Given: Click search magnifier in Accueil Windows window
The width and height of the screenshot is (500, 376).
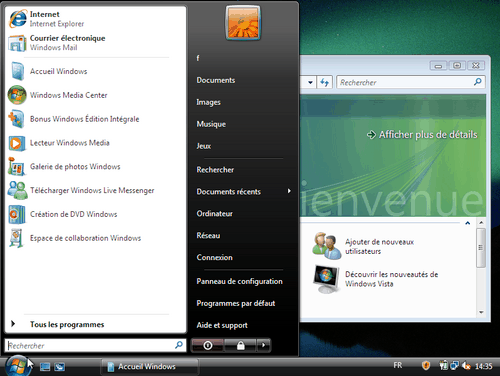Looking at the screenshot, I should pos(478,82).
